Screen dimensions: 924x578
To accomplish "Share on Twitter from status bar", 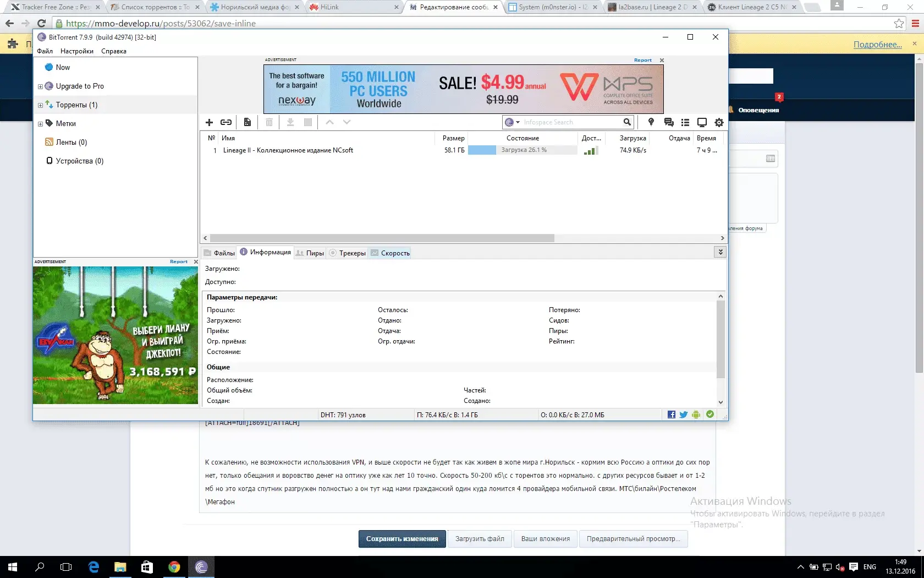I will pyautogui.click(x=683, y=415).
